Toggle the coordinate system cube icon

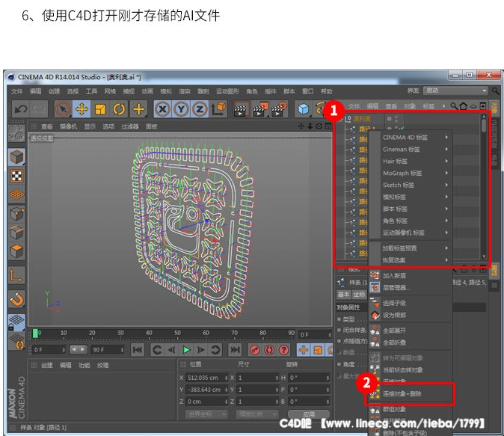point(218,109)
